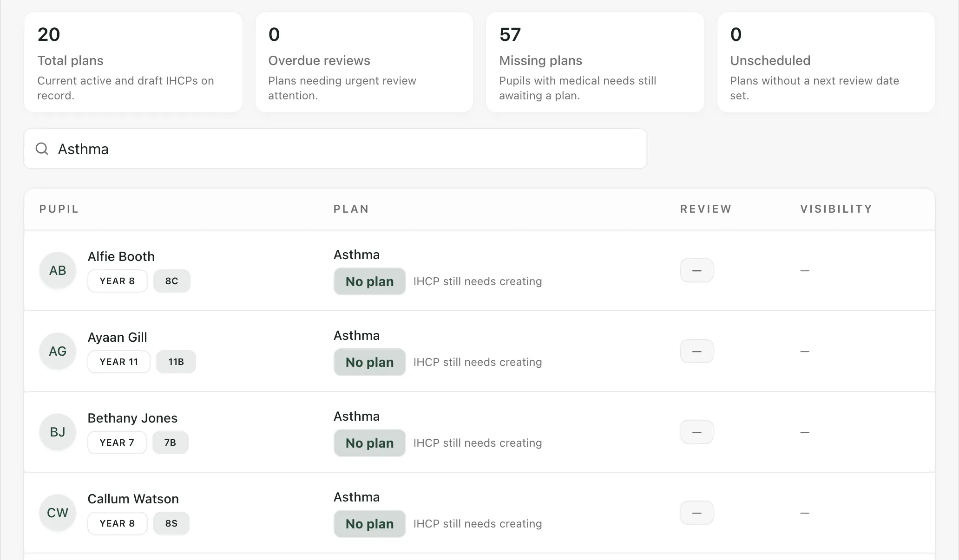Open pupil Callum Watson
The width and height of the screenshot is (959, 560).
133,499
